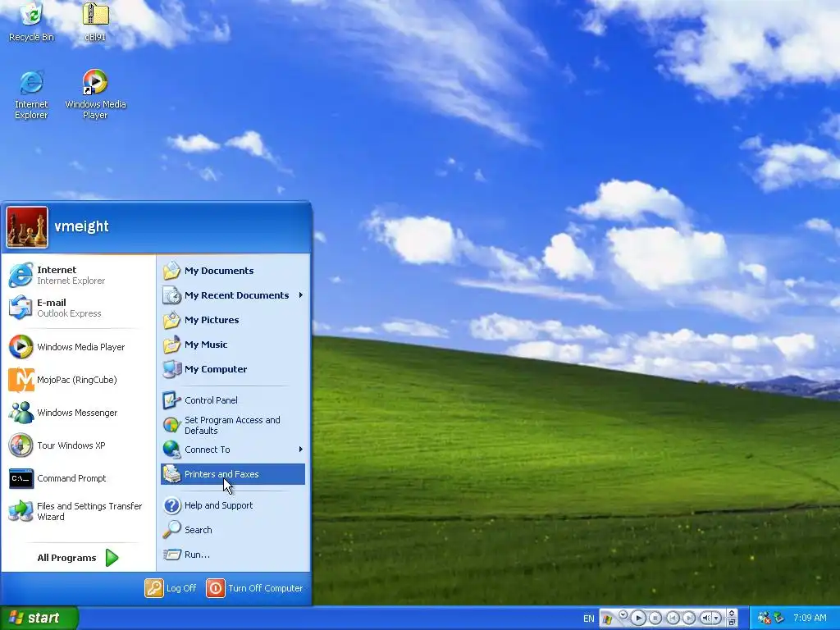
Task: Open My Pictures folder
Action: (233, 320)
